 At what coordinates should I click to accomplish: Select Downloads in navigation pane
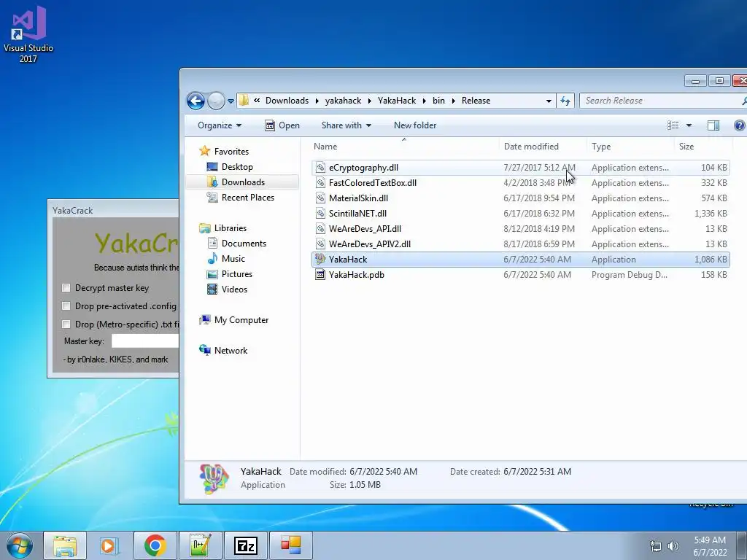coord(236,182)
